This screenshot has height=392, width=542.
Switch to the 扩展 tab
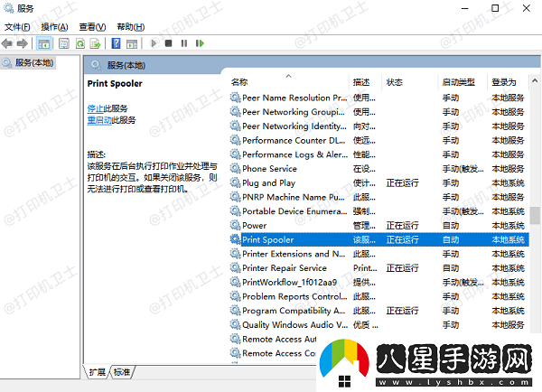click(x=98, y=372)
